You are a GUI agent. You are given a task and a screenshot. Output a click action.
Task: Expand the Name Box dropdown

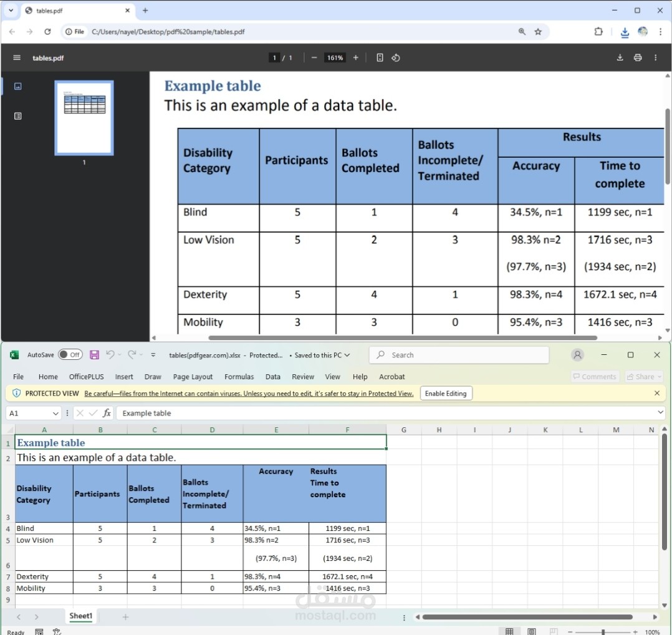55,413
